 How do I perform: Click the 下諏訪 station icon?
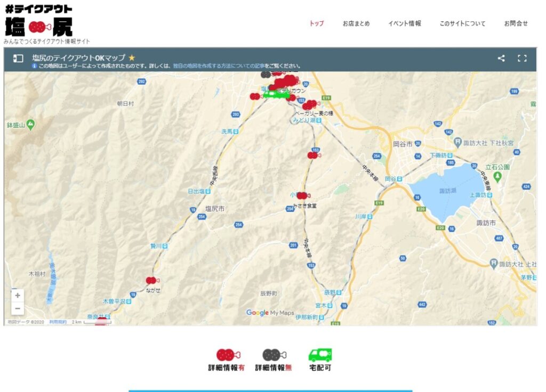point(450,155)
